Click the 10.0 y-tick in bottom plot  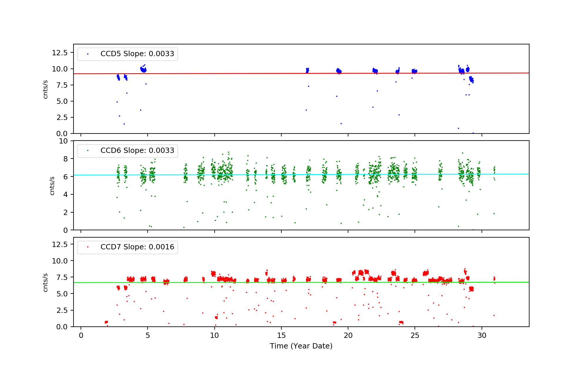[x=60, y=261]
